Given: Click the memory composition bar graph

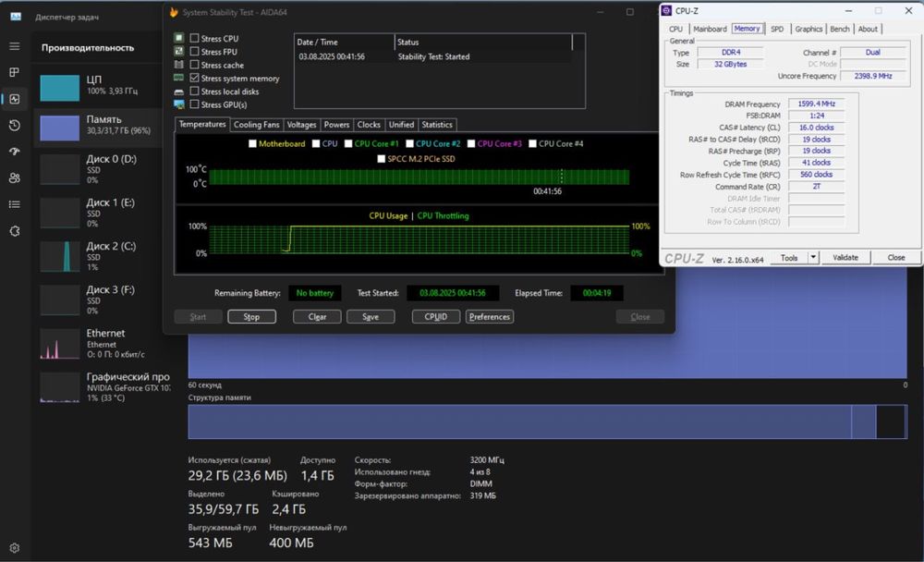Looking at the screenshot, I should click(547, 421).
